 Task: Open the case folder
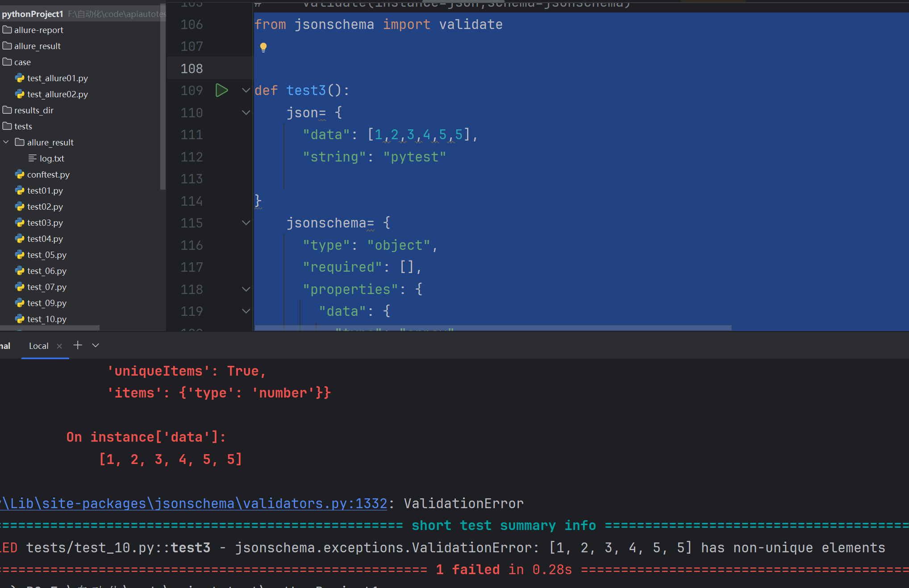pos(22,62)
